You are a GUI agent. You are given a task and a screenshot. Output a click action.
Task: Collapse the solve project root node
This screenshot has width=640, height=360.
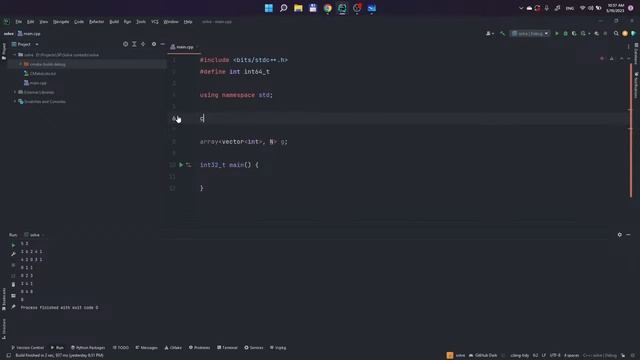(15, 55)
